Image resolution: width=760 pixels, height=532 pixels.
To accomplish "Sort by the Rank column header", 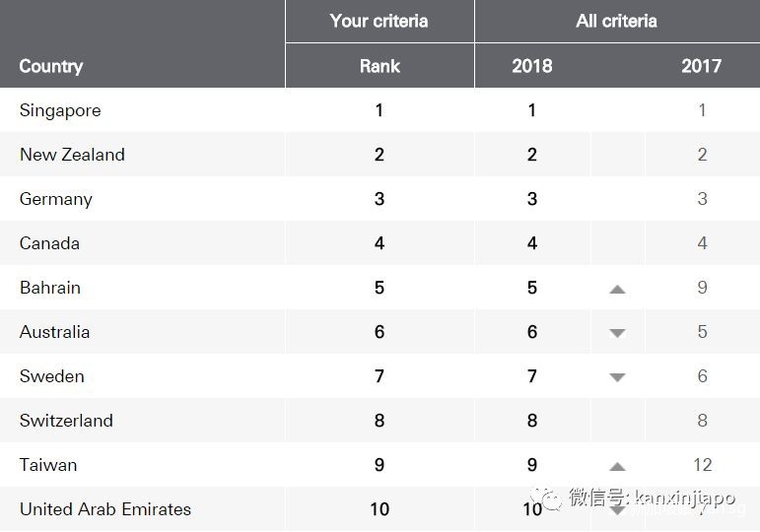I will pyautogui.click(x=380, y=67).
